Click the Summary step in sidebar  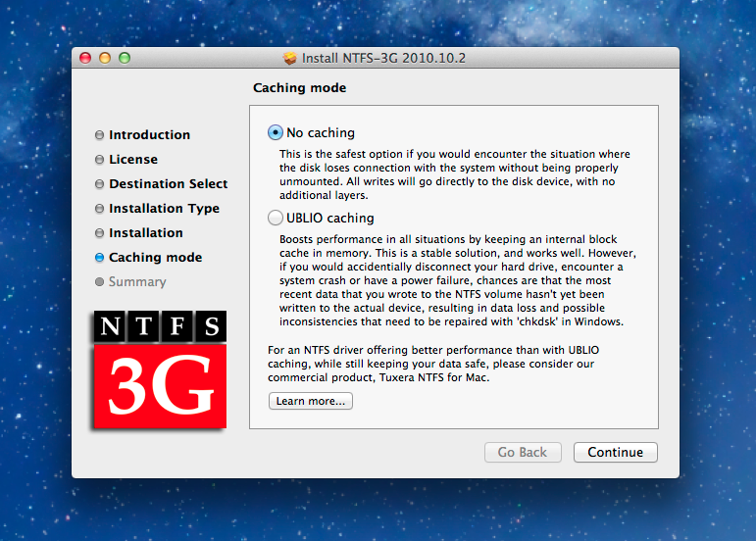[137, 282]
